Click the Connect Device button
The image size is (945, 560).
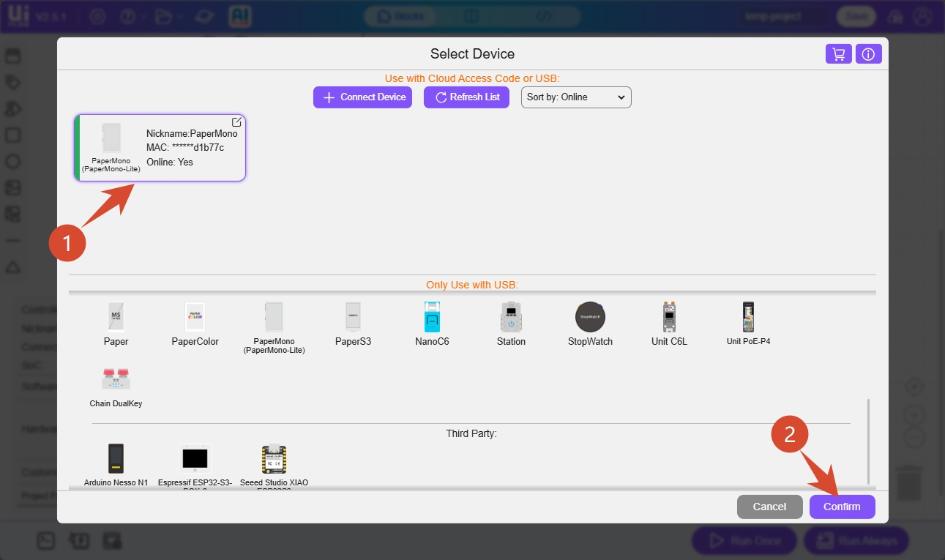click(x=363, y=97)
